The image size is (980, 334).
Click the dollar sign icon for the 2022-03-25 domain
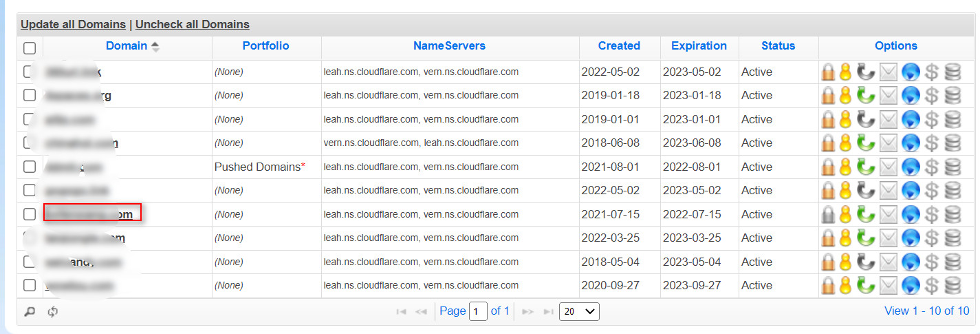click(932, 238)
